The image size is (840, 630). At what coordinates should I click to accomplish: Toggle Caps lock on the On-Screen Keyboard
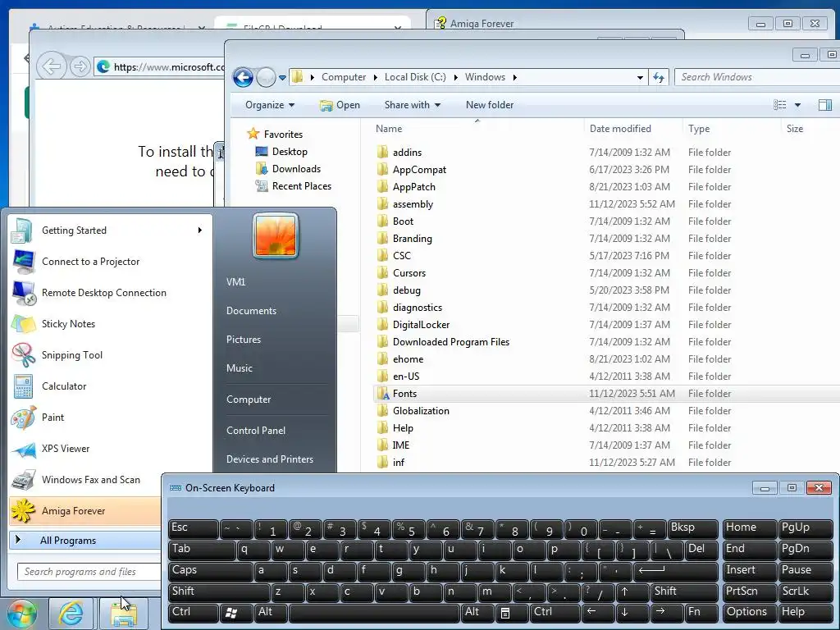(210, 571)
